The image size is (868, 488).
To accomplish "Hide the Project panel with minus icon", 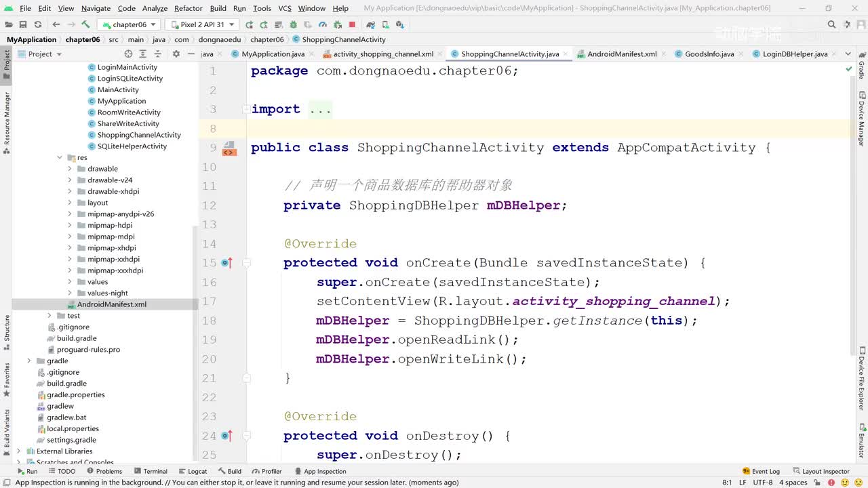I will click(x=191, y=54).
